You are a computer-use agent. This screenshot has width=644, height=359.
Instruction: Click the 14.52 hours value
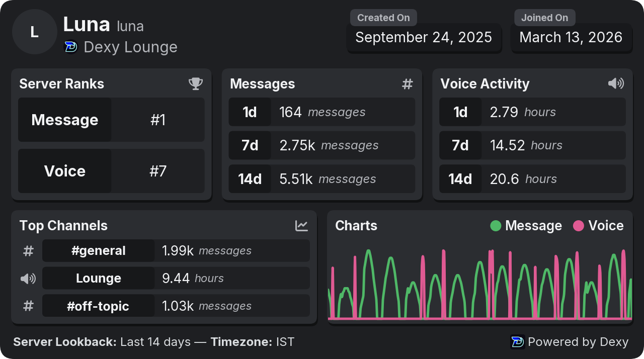tap(526, 145)
